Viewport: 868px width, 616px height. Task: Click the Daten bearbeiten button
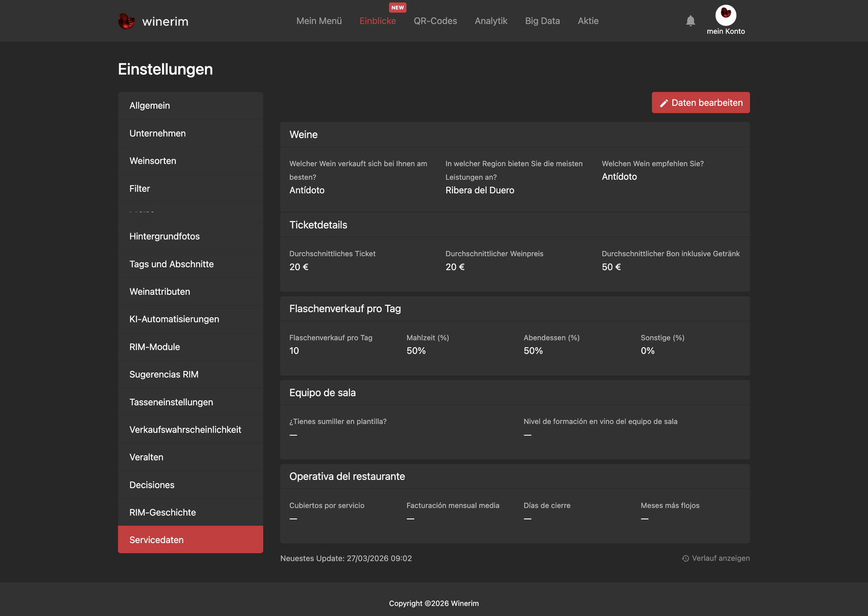701,102
